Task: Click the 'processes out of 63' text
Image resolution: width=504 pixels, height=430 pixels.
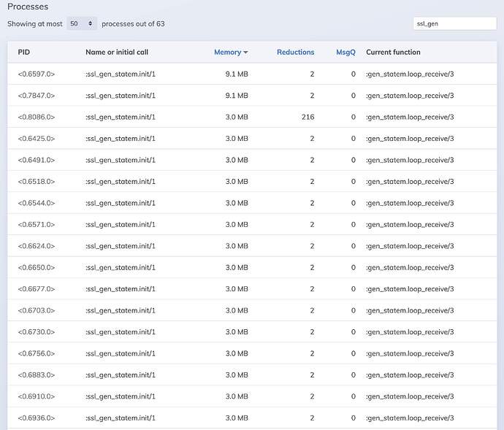Action: coord(133,24)
